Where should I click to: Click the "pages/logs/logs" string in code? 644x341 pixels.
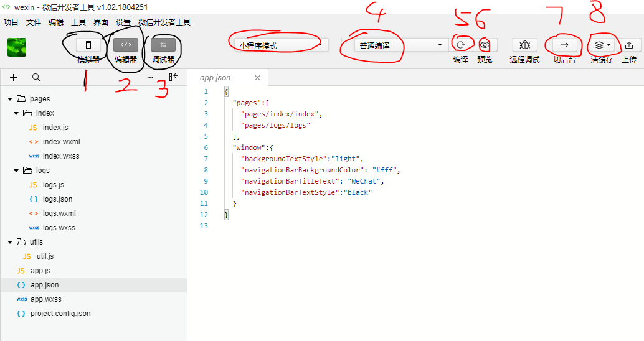click(275, 125)
